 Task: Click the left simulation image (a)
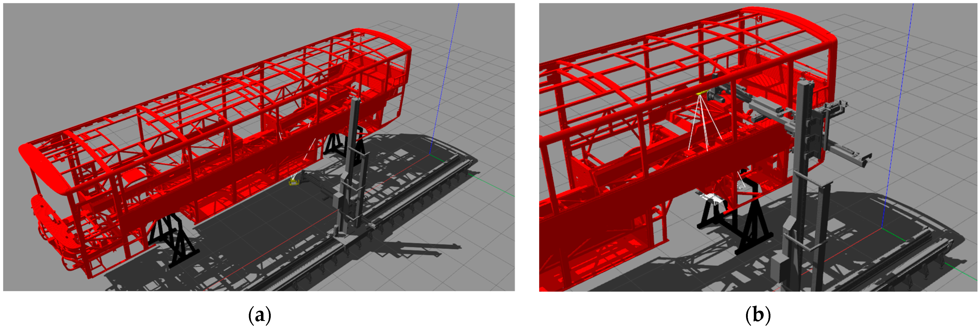click(x=259, y=147)
